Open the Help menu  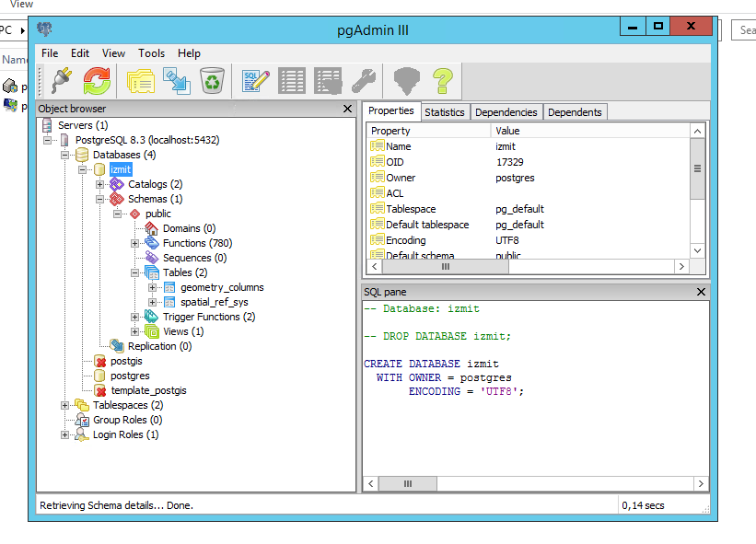pyautogui.click(x=189, y=53)
